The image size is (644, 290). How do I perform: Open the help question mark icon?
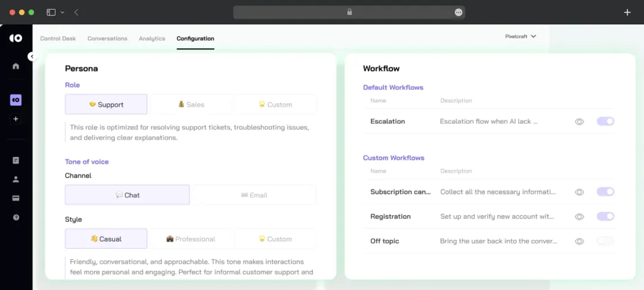(x=16, y=218)
